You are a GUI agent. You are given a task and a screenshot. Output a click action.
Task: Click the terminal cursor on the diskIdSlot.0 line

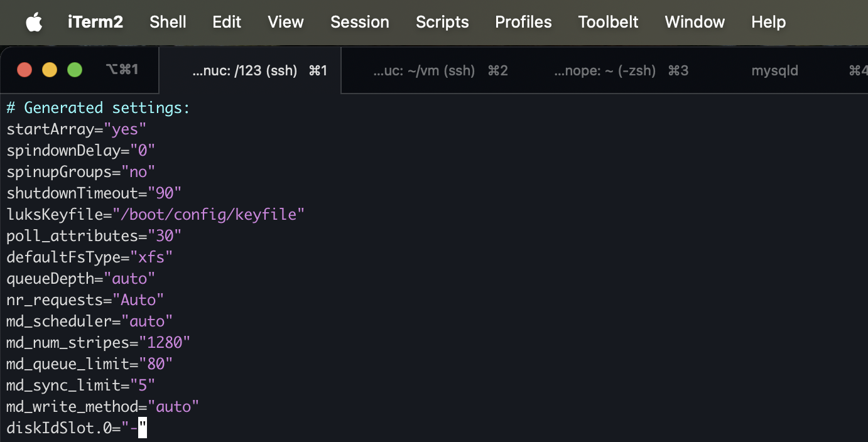[143, 429]
